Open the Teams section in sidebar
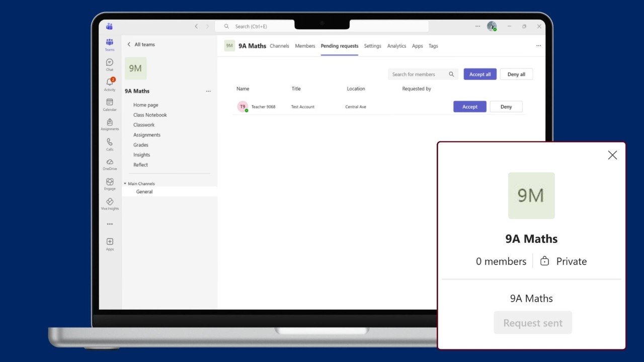Screen dimensions: 644x362 (x=109, y=44)
